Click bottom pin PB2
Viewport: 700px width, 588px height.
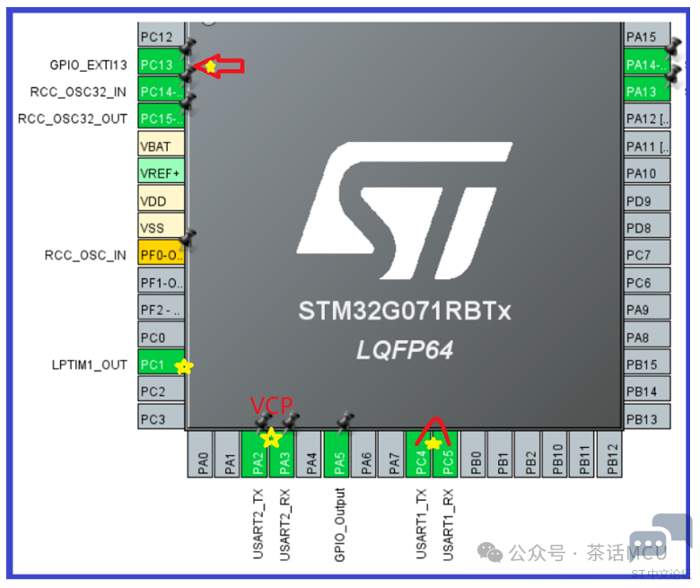pos(528,454)
